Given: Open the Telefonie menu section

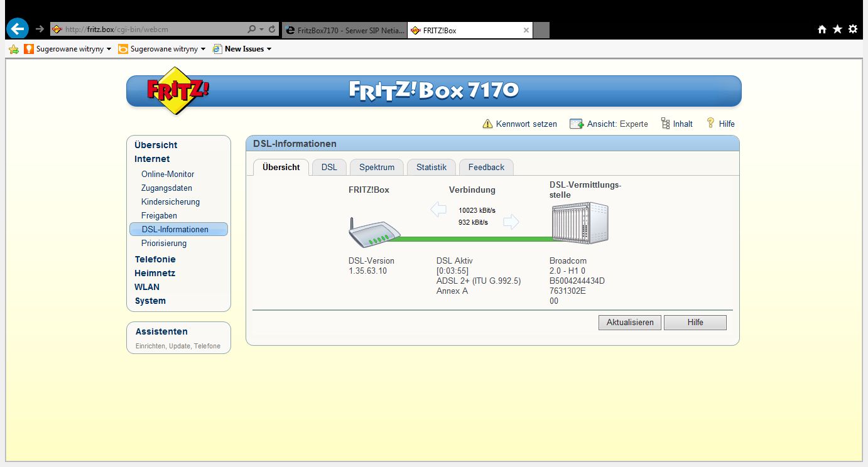Looking at the screenshot, I should point(155,259).
